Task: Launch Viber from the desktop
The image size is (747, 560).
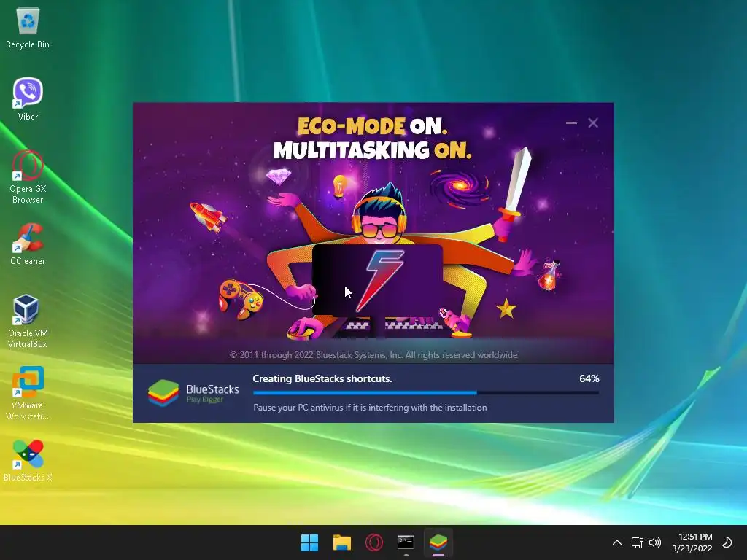Action: (28, 99)
